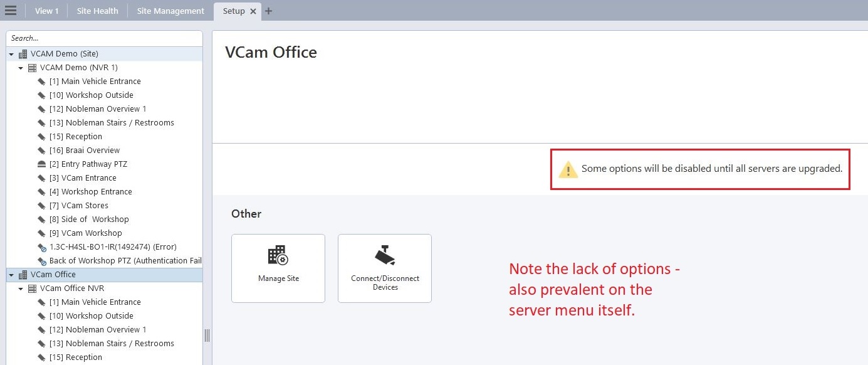
Task: Click camera icon of [7] VCam Stores
Action: tap(42, 206)
